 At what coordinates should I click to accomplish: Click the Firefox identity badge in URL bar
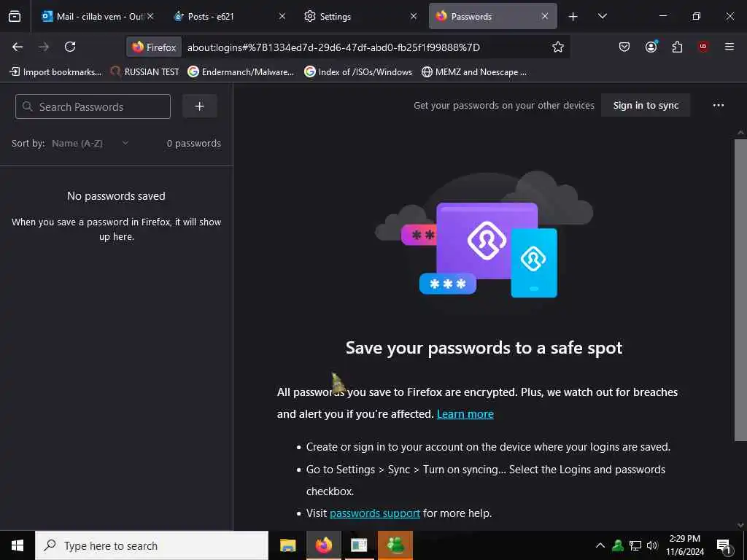click(154, 47)
